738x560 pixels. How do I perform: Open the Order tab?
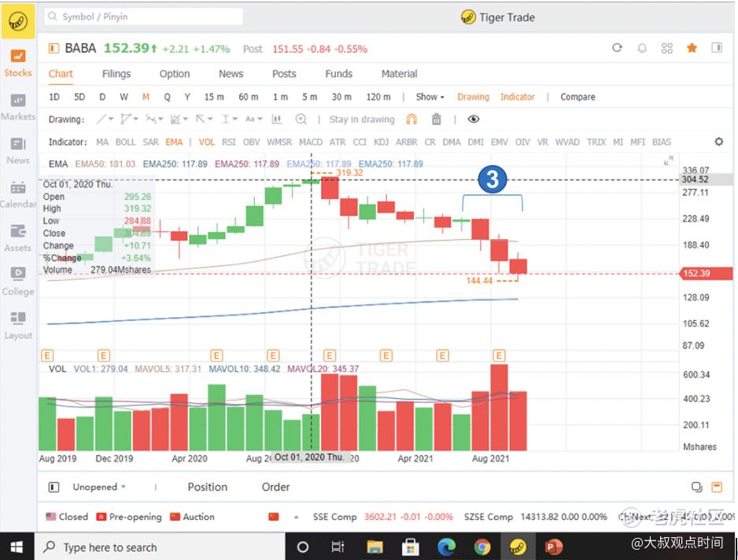tap(276, 487)
